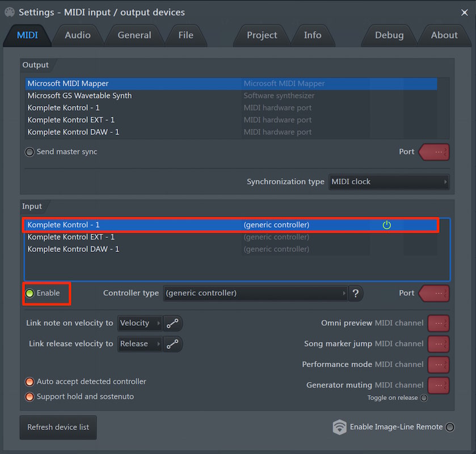Open Synchronization type MIDI clock dropdown

point(389,182)
